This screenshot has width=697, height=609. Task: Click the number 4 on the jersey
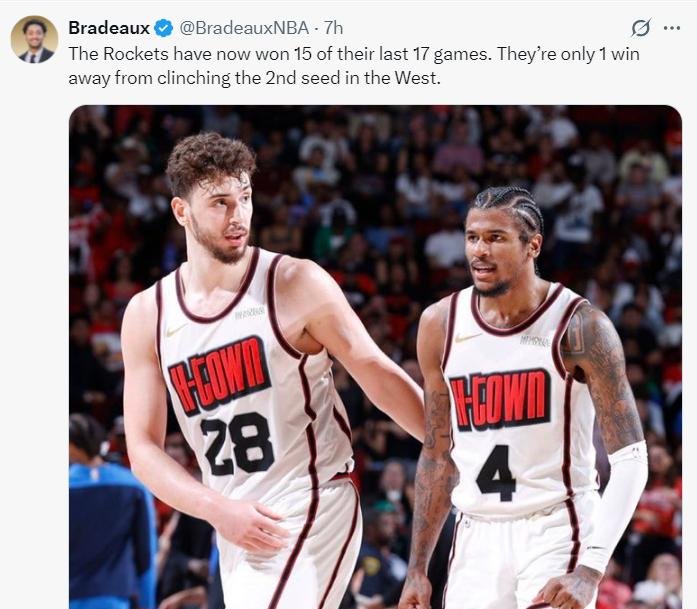click(x=497, y=473)
